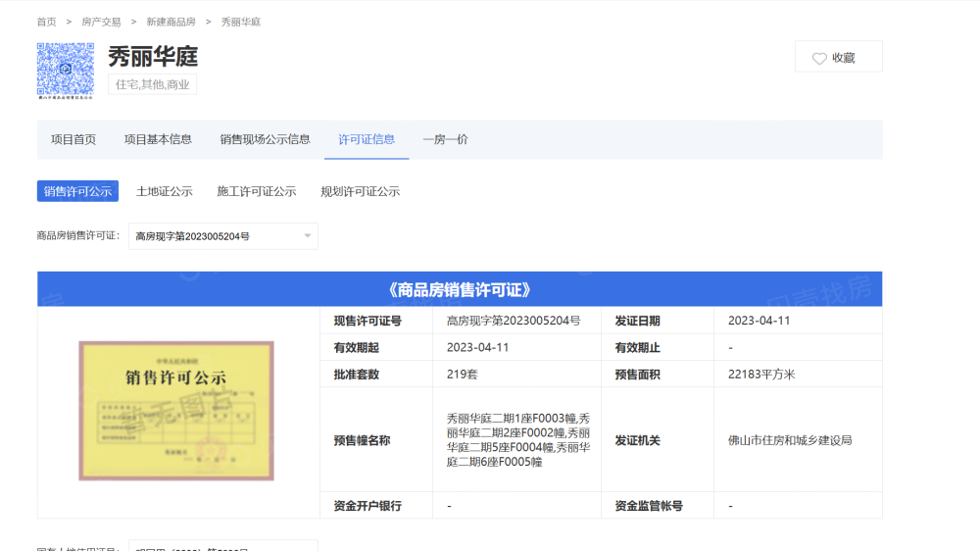980x551 pixels.
Task: Click the heart icon next to 收藏
Action: [x=818, y=58]
